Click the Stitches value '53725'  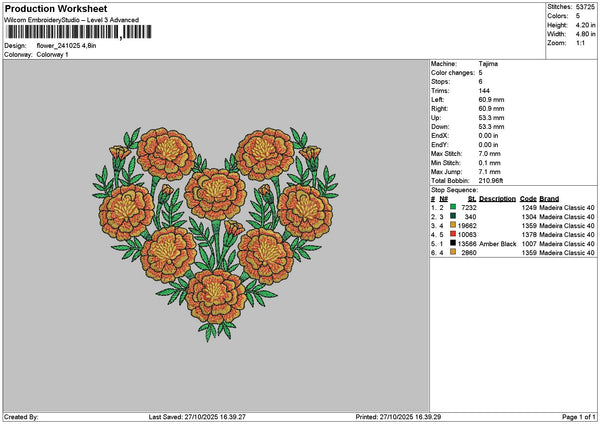585,7
